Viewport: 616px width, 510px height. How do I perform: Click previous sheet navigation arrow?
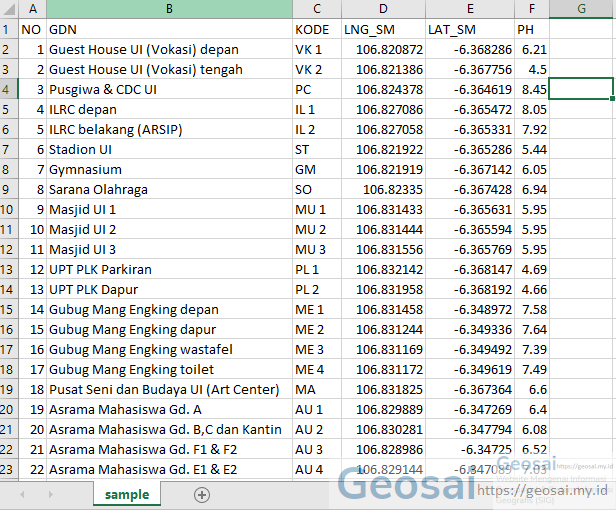click(22, 494)
